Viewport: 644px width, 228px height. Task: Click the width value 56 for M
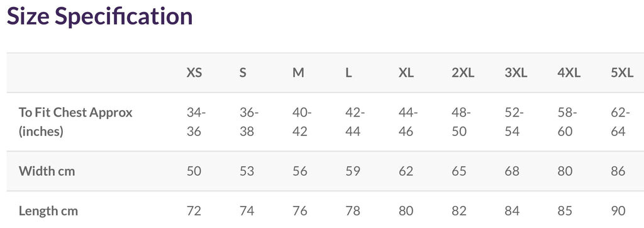pos(300,171)
